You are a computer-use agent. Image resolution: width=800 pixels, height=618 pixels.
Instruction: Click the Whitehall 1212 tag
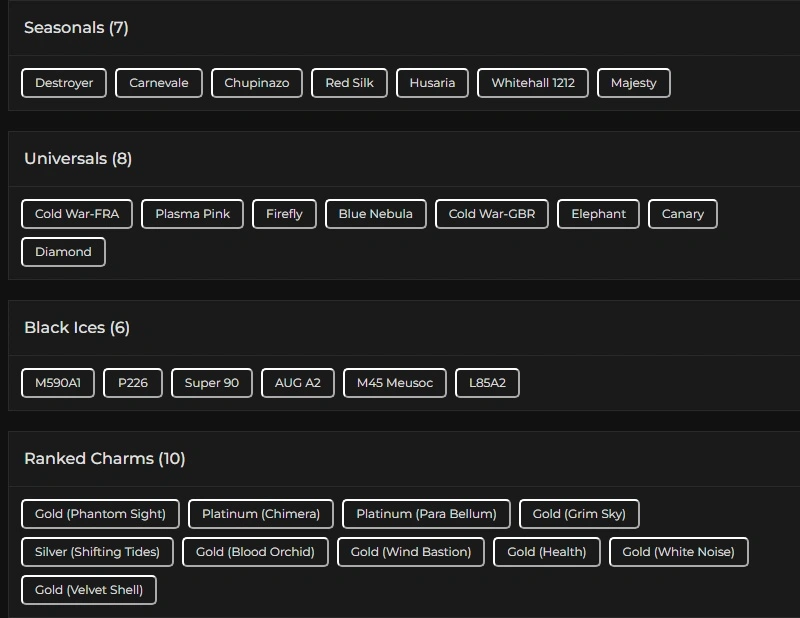[533, 83]
